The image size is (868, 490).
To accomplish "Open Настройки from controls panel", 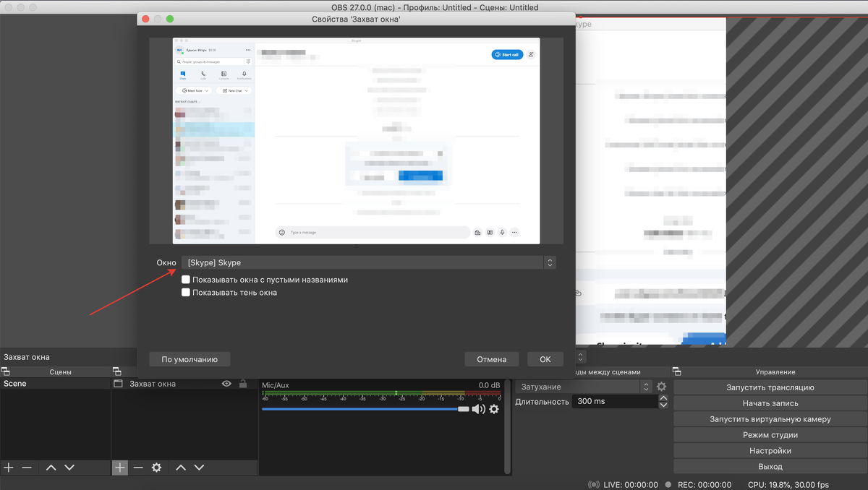I will click(770, 451).
